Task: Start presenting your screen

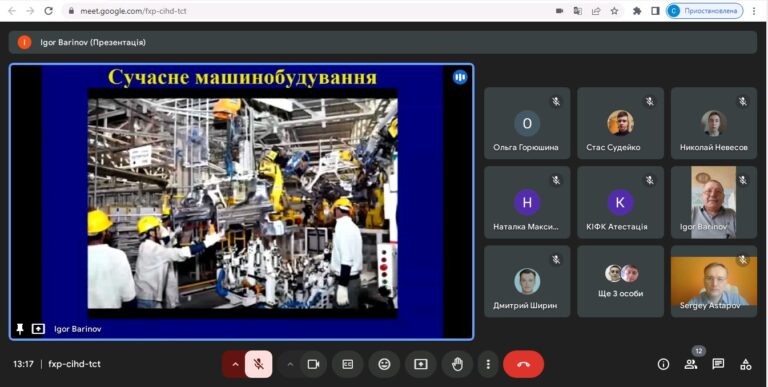Action: tap(421, 364)
